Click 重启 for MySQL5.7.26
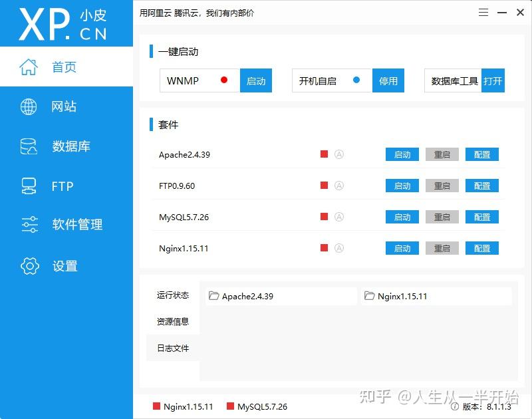 (442, 217)
